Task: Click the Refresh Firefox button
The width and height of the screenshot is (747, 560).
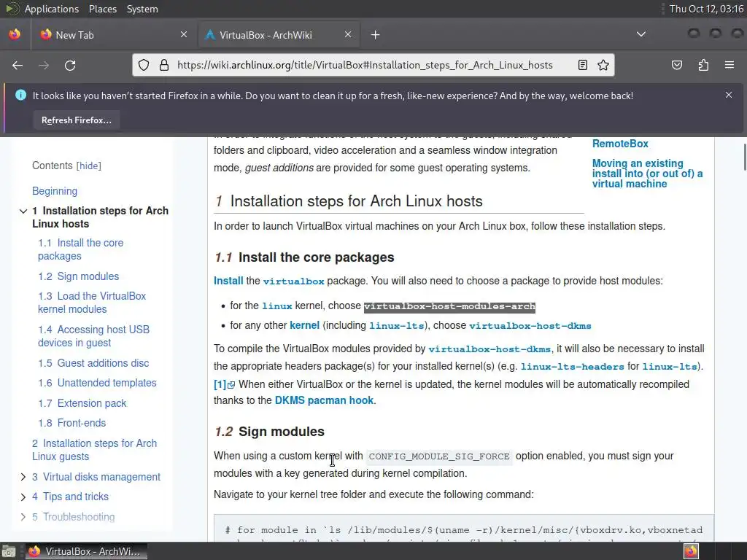Action: pyautogui.click(x=76, y=120)
